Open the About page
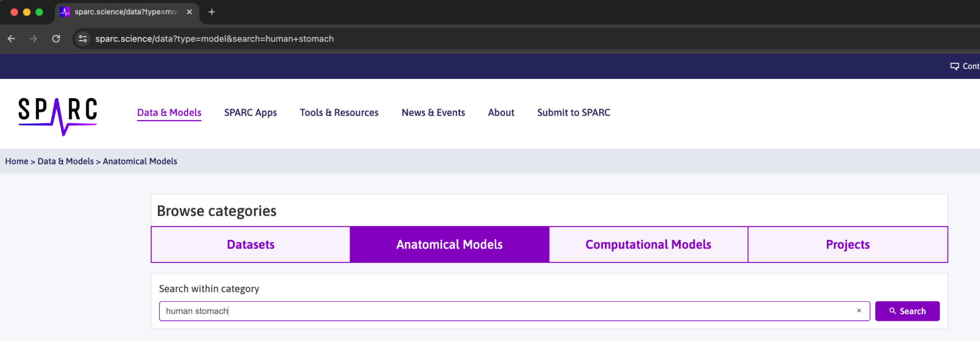This screenshot has width=980, height=341. [501, 112]
